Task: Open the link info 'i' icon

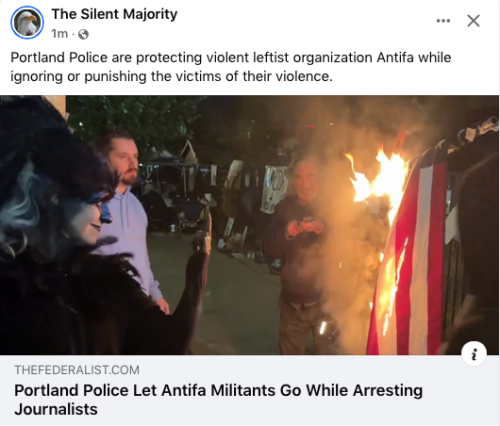Action: tap(474, 354)
